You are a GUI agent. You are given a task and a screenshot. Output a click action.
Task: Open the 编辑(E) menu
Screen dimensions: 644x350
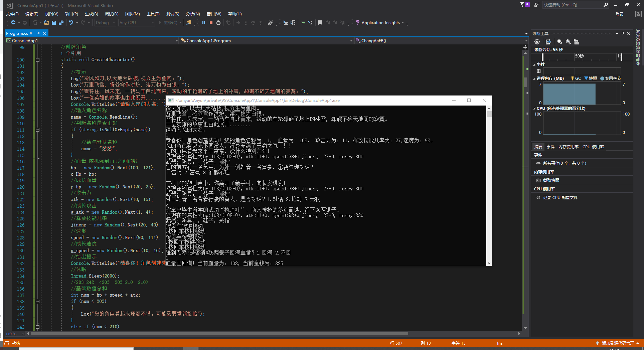point(32,14)
